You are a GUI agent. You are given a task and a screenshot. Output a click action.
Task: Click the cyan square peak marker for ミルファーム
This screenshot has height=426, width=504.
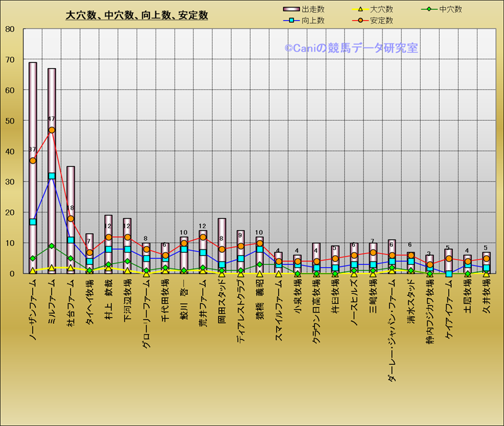tap(52, 176)
